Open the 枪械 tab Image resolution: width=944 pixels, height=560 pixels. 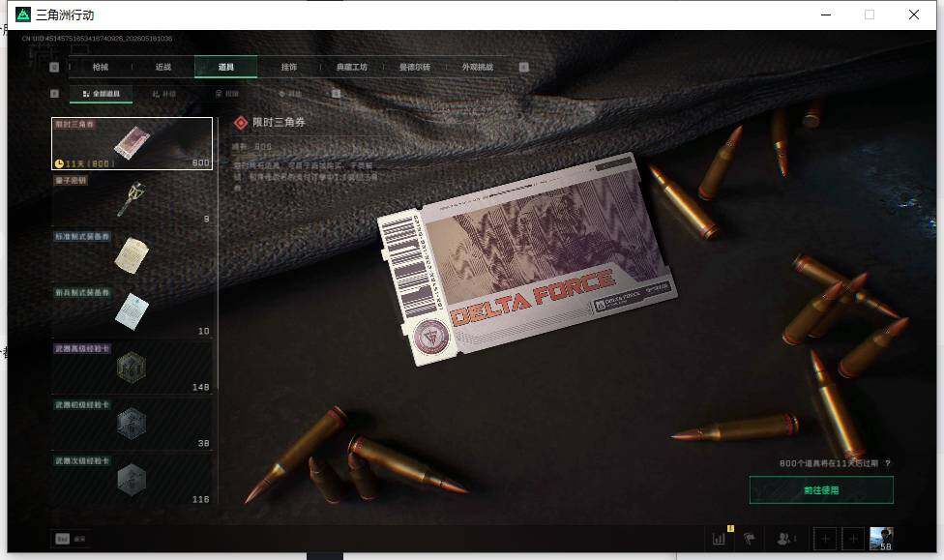point(101,67)
